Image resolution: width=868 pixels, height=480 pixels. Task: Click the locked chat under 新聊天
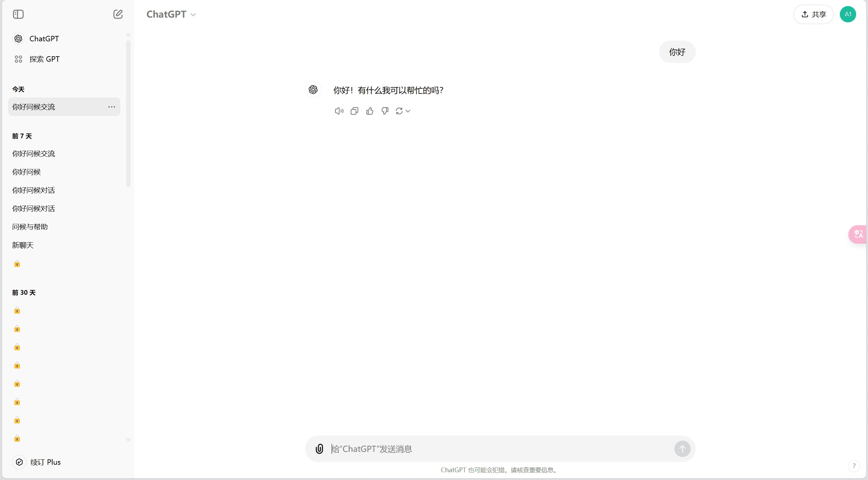(x=17, y=264)
